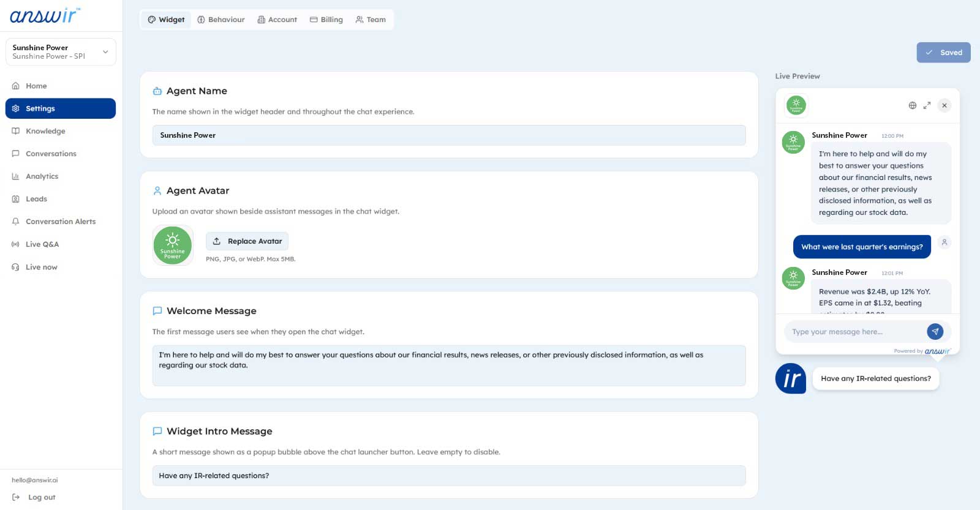Click the Live now headset icon
The image size is (980, 510).
pos(16,267)
